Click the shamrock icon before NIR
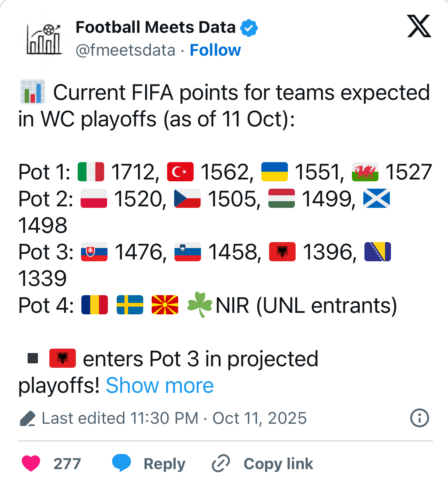This screenshot has width=448, height=482. tap(200, 305)
